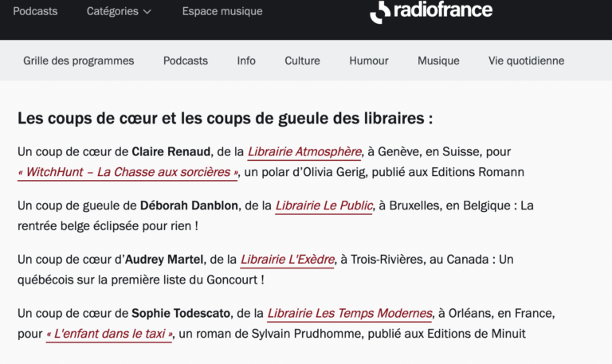
Task: Click the heading Les coups de cœur et les coups de gueule
Action: (226, 118)
